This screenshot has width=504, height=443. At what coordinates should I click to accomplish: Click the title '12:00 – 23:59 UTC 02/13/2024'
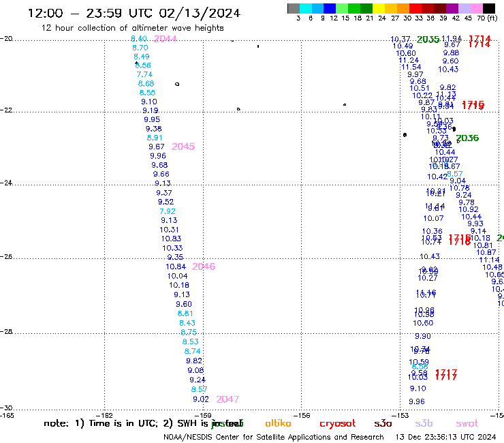point(134,13)
